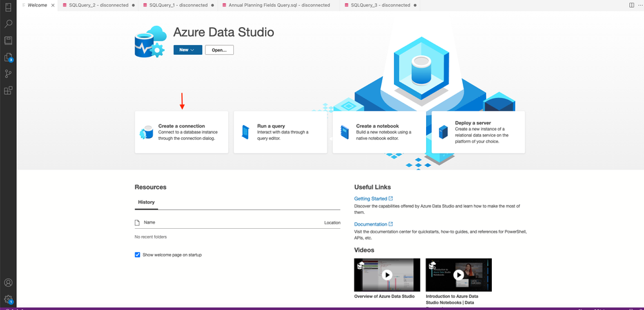Open the Accounts icon at sidebar bottom

click(x=8, y=283)
